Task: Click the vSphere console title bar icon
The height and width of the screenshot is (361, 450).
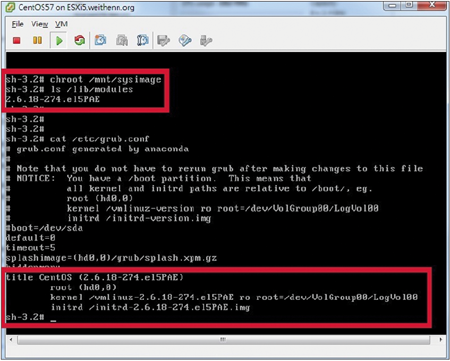Action: point(10,7)
